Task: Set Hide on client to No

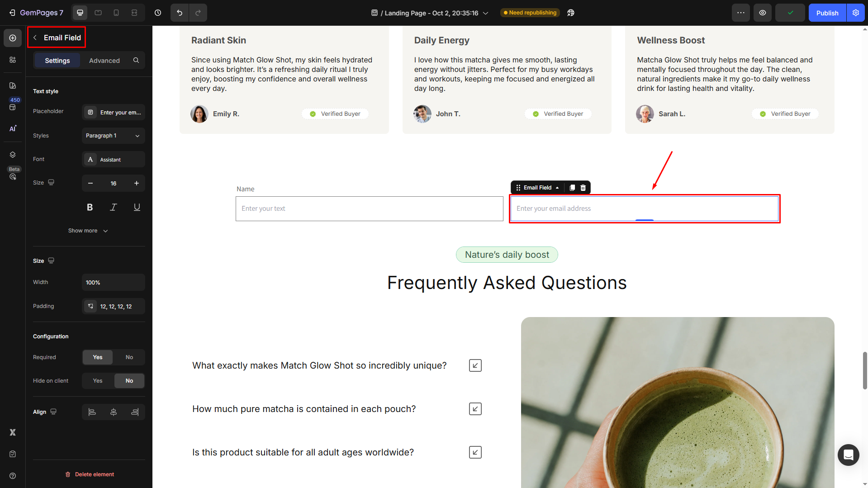Action: coord(129,381)
